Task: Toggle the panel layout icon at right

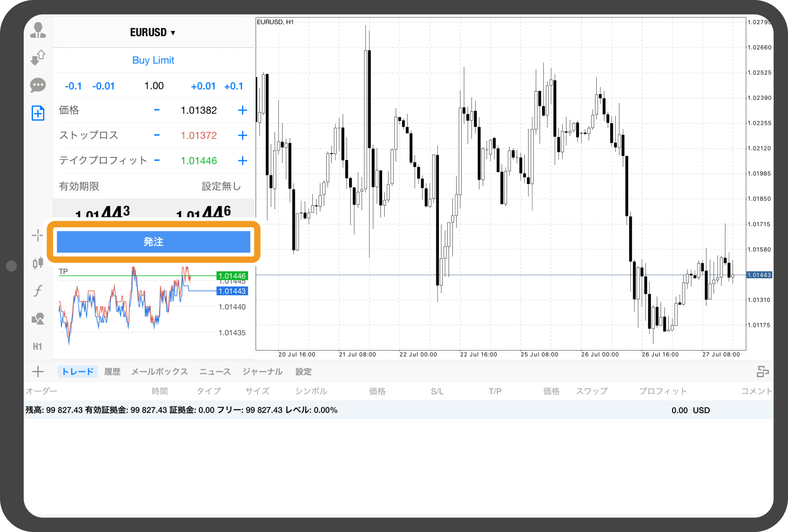Action: click(x=763, y=372)
